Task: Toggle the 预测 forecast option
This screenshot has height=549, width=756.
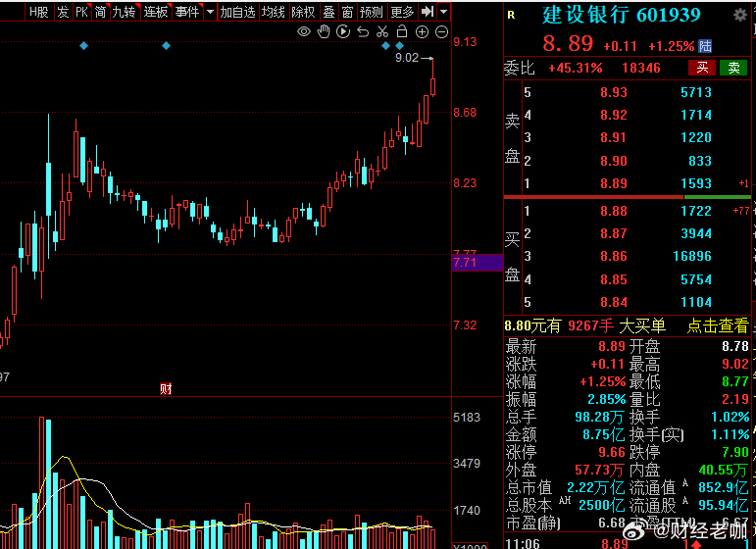Action: click(x=372, y=12)
